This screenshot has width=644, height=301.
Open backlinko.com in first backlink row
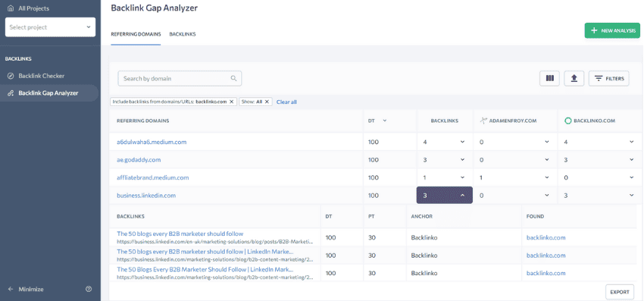click(546, 237)
